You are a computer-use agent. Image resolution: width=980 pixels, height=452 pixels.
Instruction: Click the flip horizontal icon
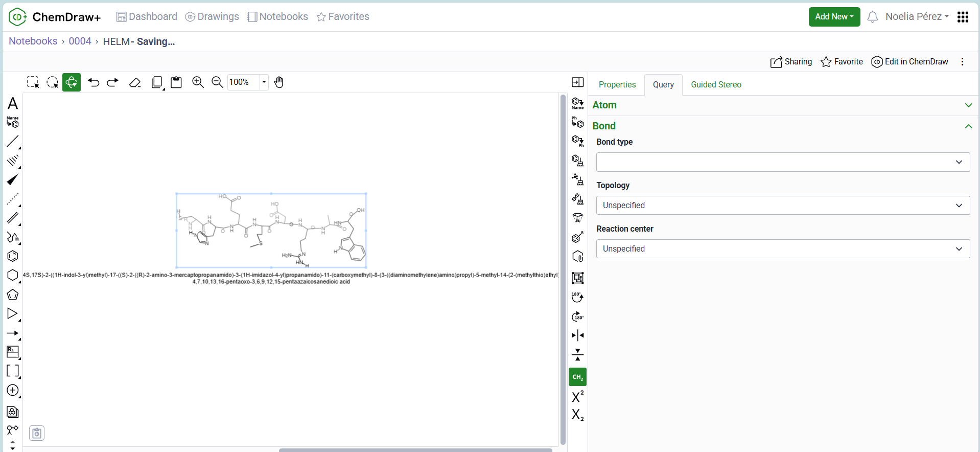577,335
